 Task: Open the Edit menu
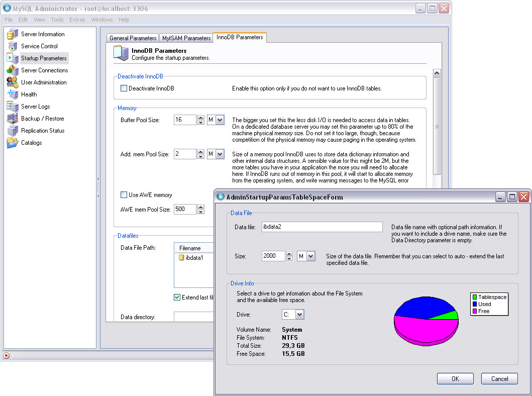[23, 20]
